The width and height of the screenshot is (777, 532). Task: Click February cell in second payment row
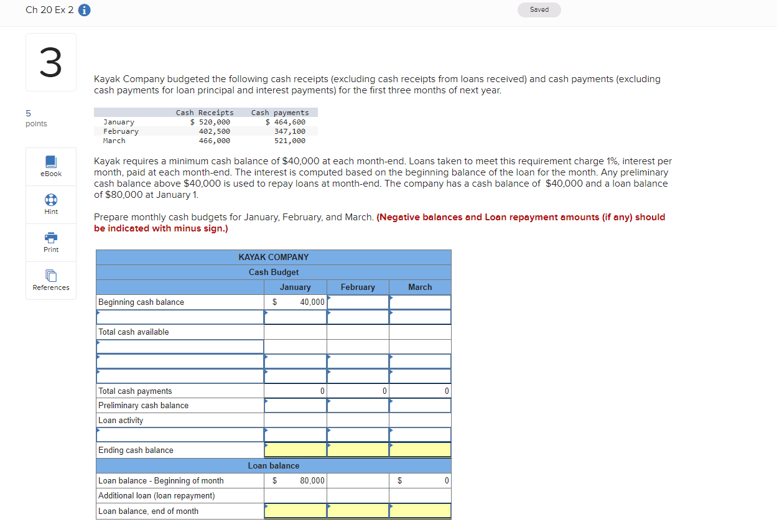tap(358, 361)
